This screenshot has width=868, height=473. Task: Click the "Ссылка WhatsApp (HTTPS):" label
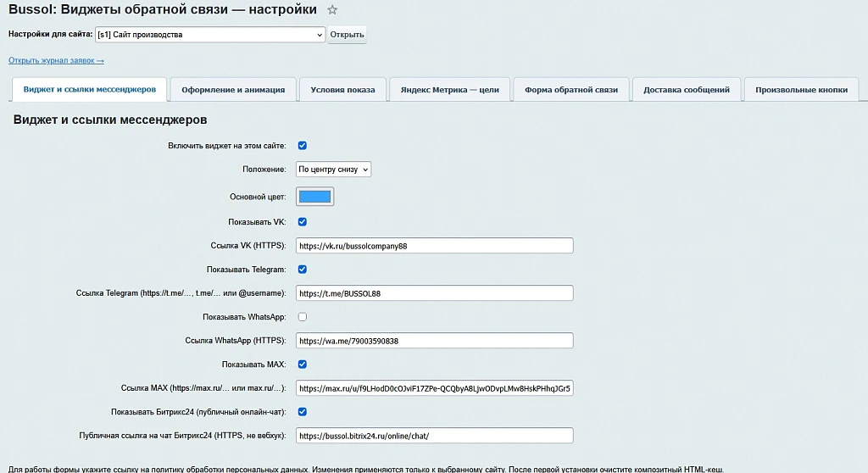click(236, 341)
